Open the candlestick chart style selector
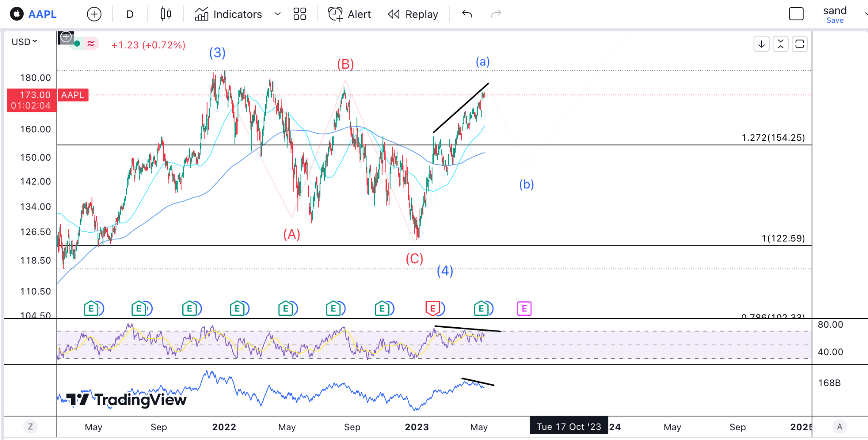Image resolution: width=868 pixels, height=440 pixels. [166, 14]
